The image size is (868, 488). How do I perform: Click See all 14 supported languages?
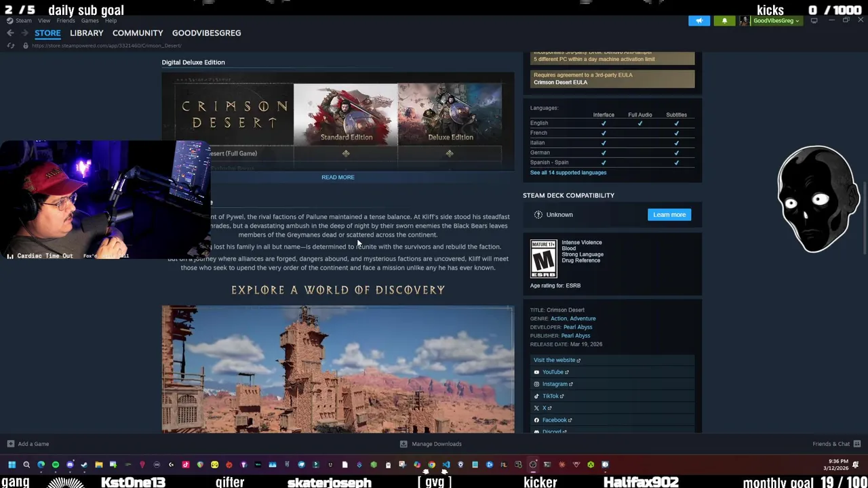point(568,172)
